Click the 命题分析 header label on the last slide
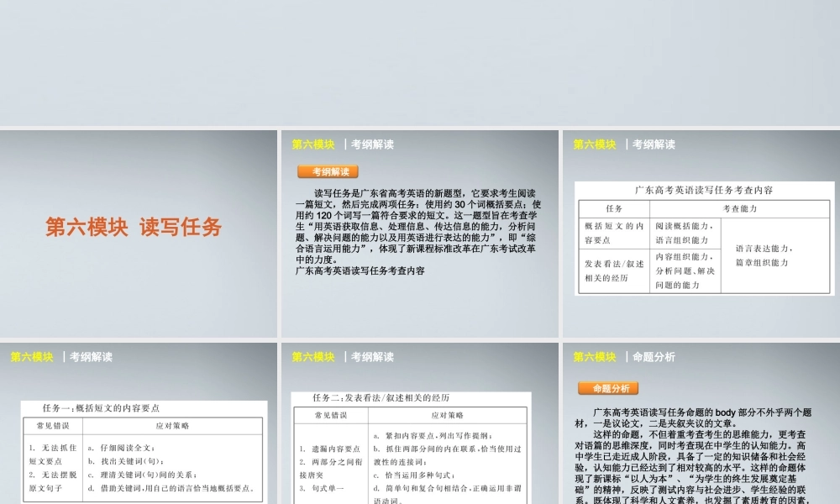 [x=654, y=357]
